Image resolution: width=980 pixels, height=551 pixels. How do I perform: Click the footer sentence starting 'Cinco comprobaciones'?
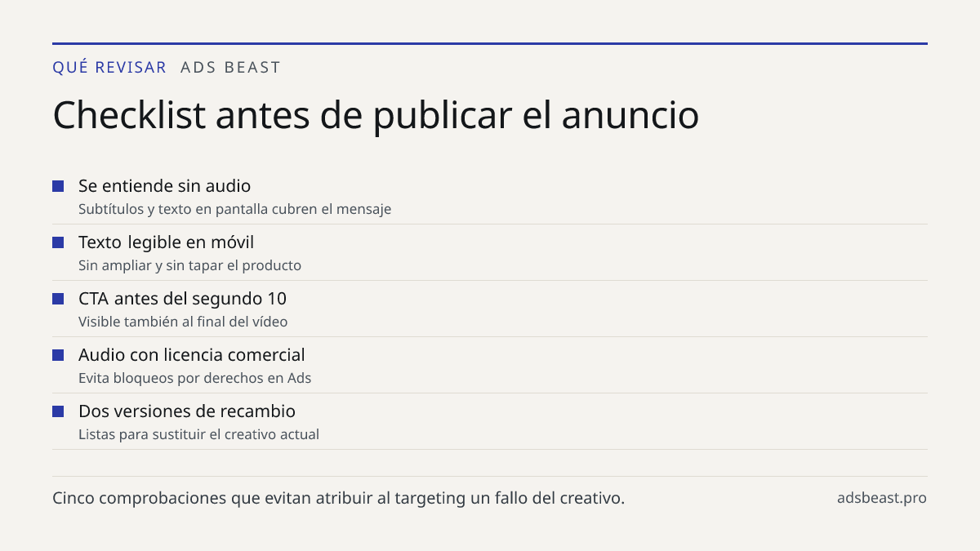tap(338, 498)
